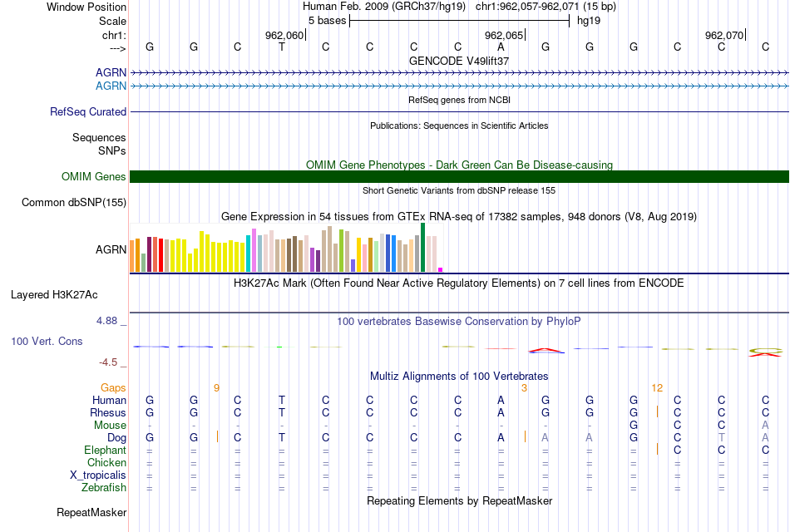Viewport: 790px width, 532px height.
Task: Open Repeating Elements by RepeatMasker title
Action: click(459, 500)
